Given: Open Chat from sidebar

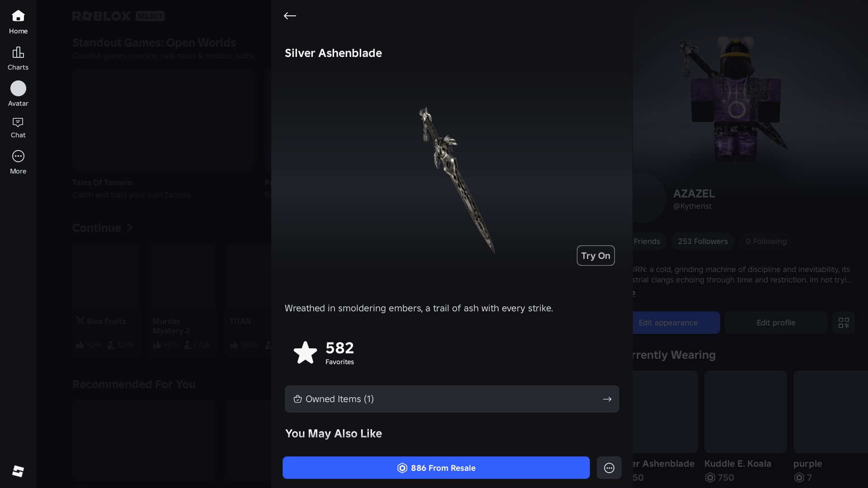Looking at the screenshot, I should (x=18, y=127).
